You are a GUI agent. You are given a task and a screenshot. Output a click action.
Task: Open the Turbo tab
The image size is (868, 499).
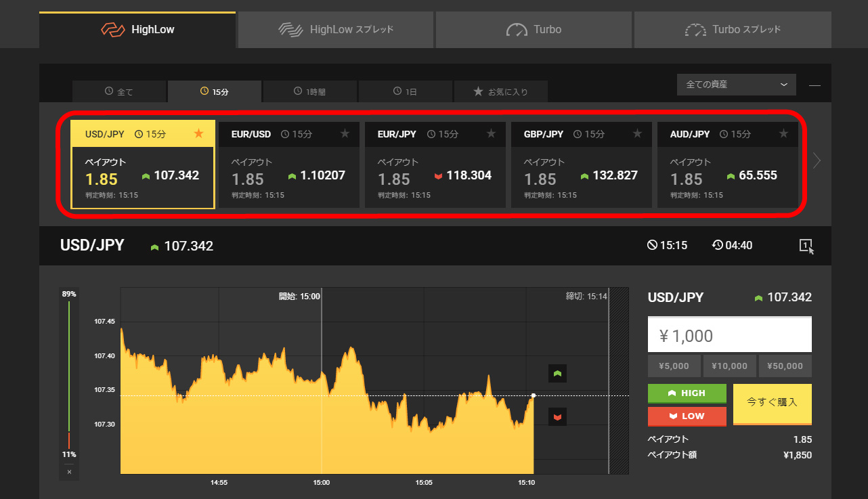(534, 30)
